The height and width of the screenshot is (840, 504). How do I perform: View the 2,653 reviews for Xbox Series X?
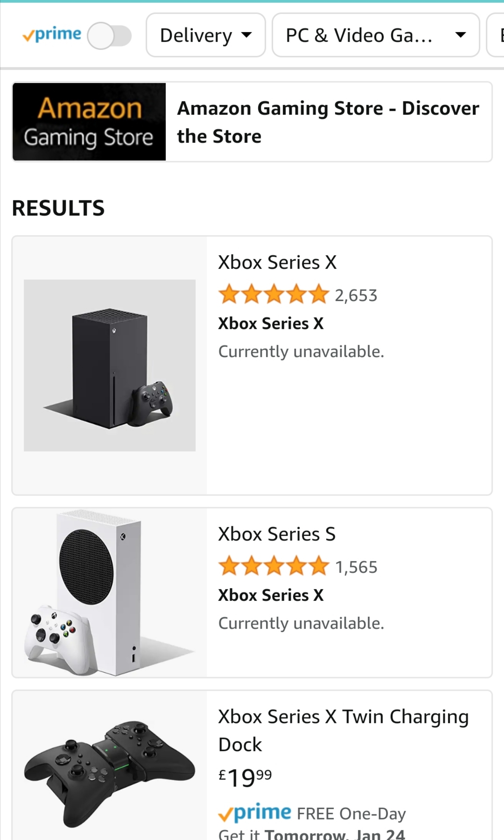356,296
